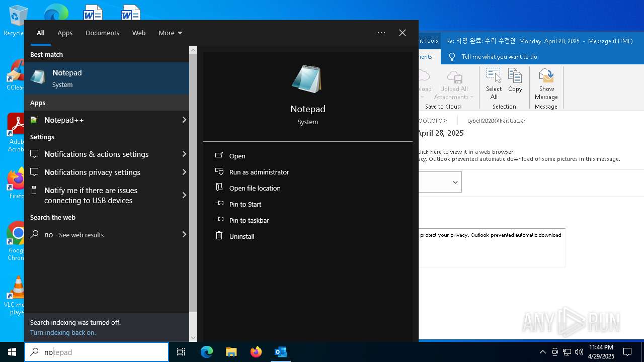This screenshot has height=362, width=644.
Task: Click the large Notepad preview icon
Action: [x=307, y=79]
